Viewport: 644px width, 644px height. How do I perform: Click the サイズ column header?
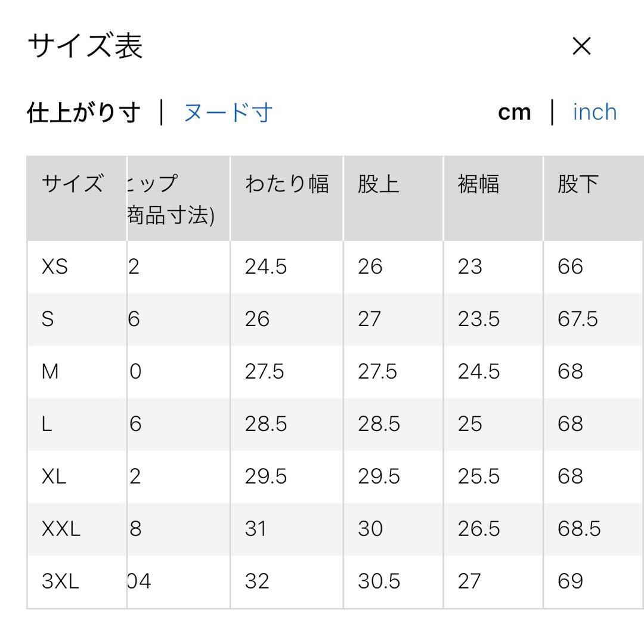coord(73,183)
